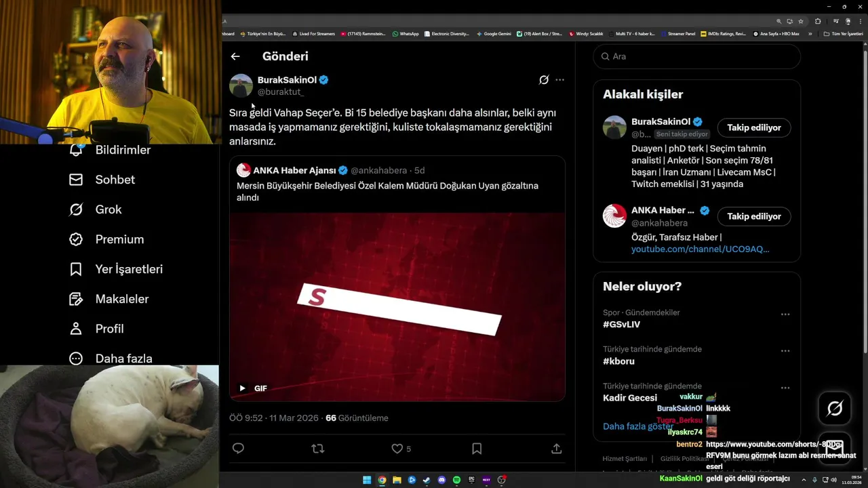Go back with the arrow beside Gönderi
Image resolution: width=868 pixels, height=488 pixels.
click(235, 56)
